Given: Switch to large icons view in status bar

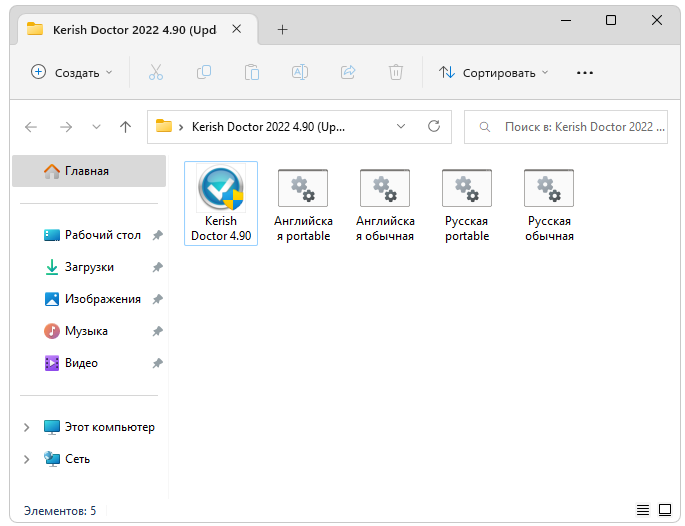Looking at the screenshot, I should (x=663, y=510).
